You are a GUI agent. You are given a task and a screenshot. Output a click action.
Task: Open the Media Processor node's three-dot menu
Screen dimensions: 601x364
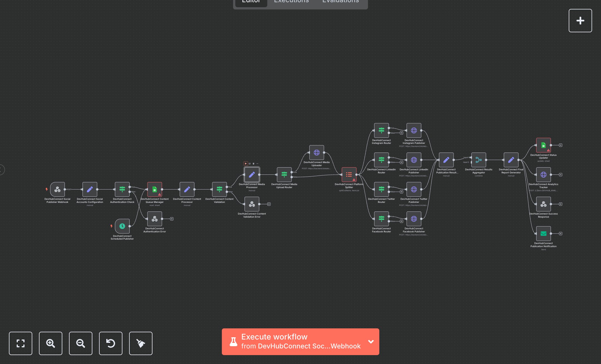[257, 164]
